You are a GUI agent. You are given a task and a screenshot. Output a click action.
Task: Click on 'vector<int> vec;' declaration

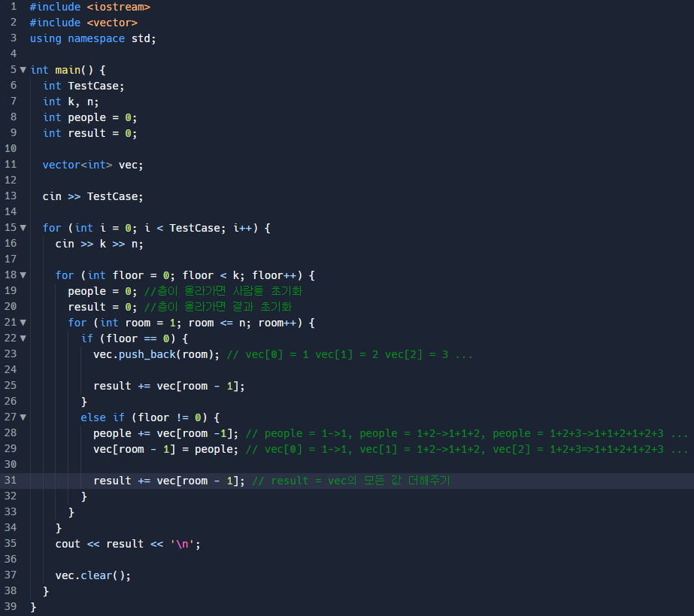click(93, 165)
